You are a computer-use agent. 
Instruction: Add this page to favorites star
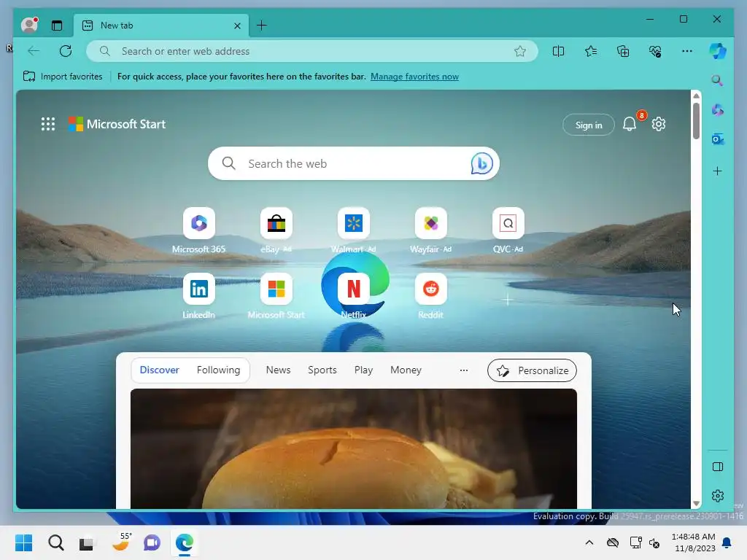[x=519, y=51]
